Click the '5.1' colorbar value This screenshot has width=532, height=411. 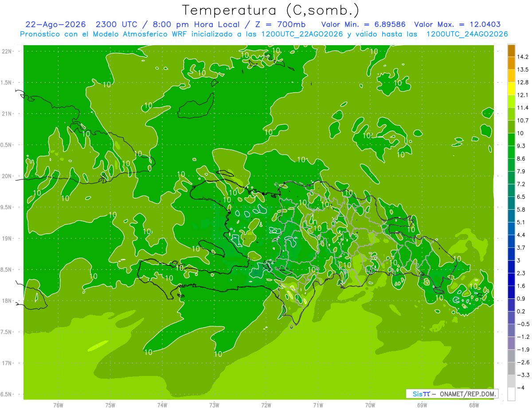pos(521,222)
